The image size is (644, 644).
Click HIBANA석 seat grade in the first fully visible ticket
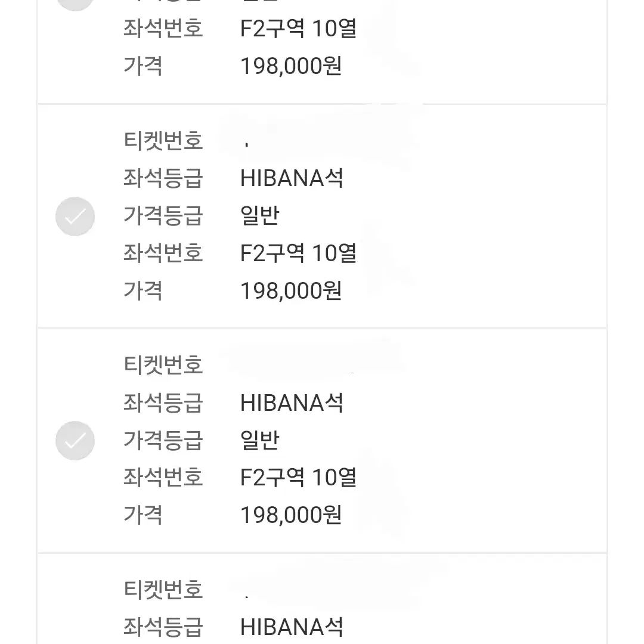[x=292, y=178]
